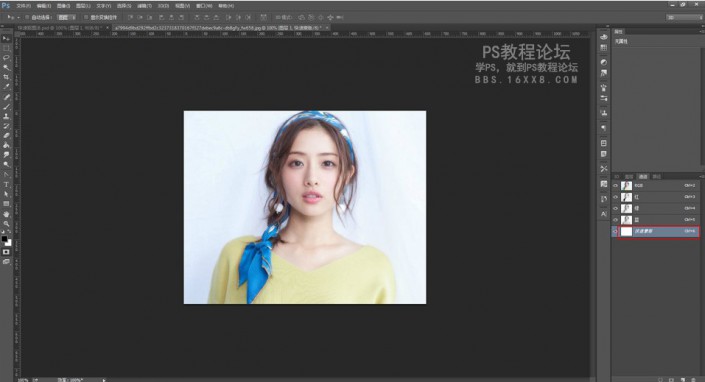This screenshot has width=705, height=382.
Task: Enable the auto-select checkbox
Action: click(27, 18)
